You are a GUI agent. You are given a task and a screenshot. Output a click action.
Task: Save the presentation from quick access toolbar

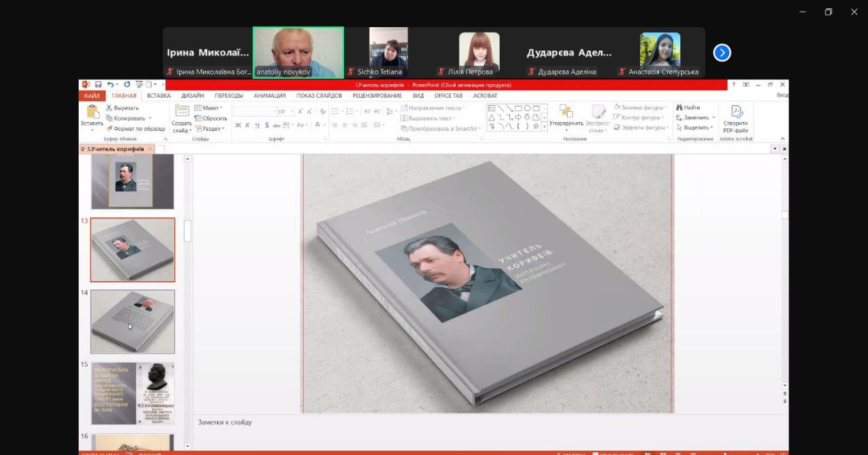[98, 84]
